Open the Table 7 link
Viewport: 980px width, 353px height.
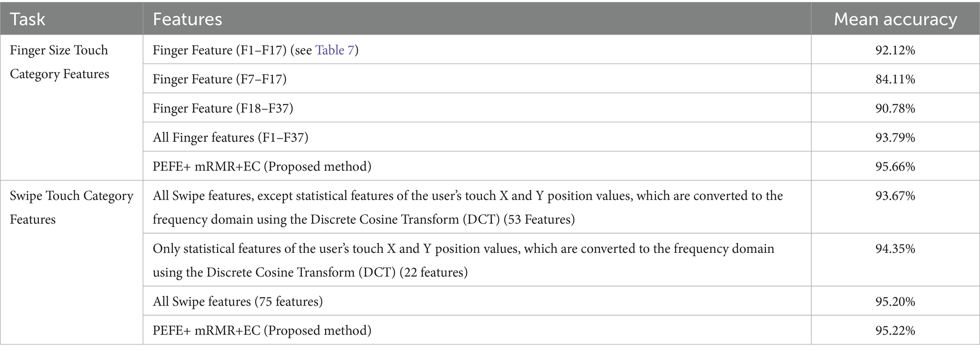335,50
